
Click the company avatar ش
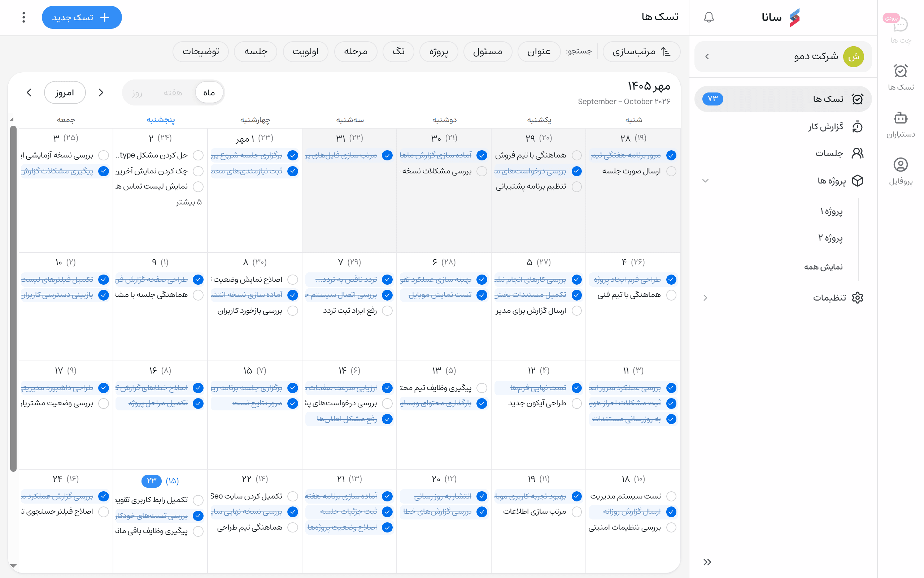(x=853, y=57)
